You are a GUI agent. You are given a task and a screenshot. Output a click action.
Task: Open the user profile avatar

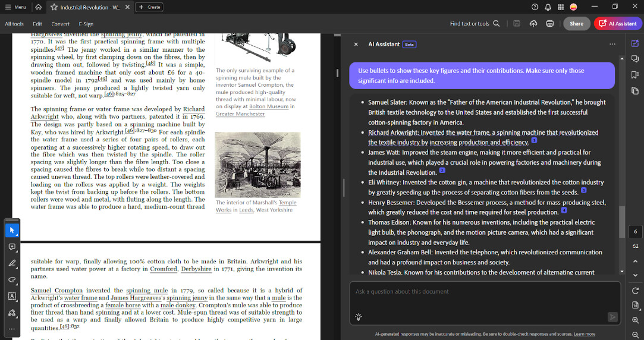573,7
